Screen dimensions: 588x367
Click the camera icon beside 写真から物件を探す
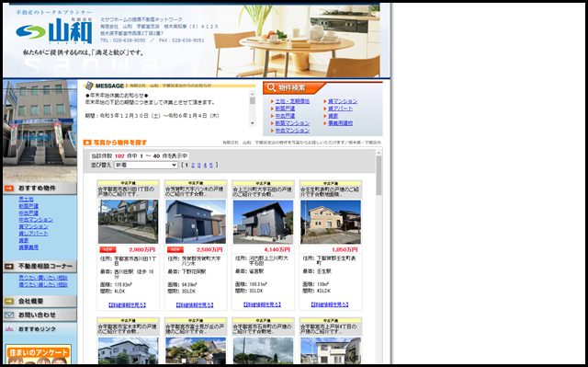click(x=87, y=143)
